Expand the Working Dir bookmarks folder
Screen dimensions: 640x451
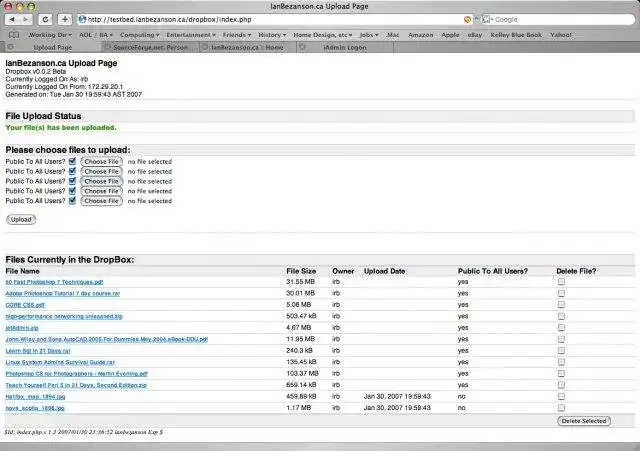click(49, 35)
